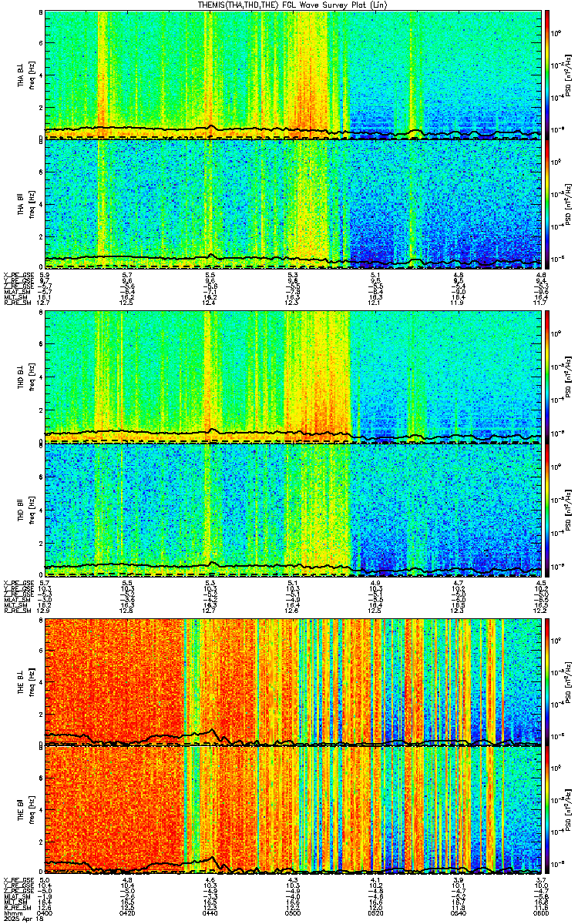Click the 0540 time tick label
The image size is (578, 924).
(458, 913)
